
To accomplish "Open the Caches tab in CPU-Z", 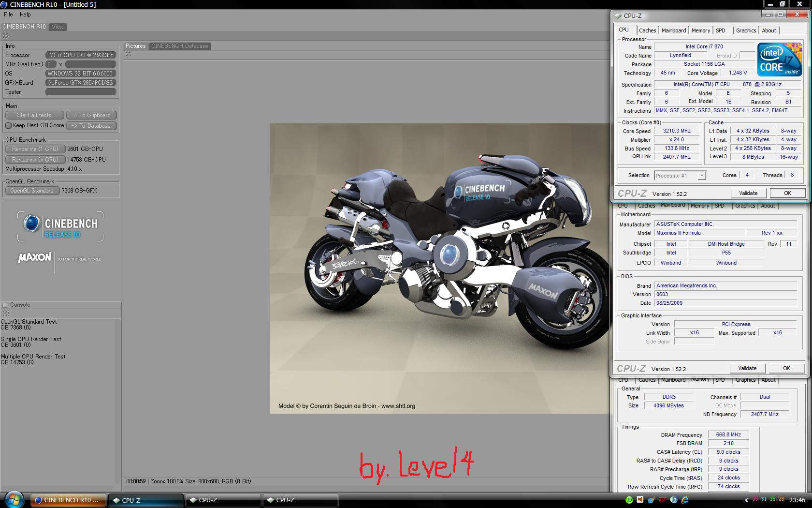I will 647,30.
